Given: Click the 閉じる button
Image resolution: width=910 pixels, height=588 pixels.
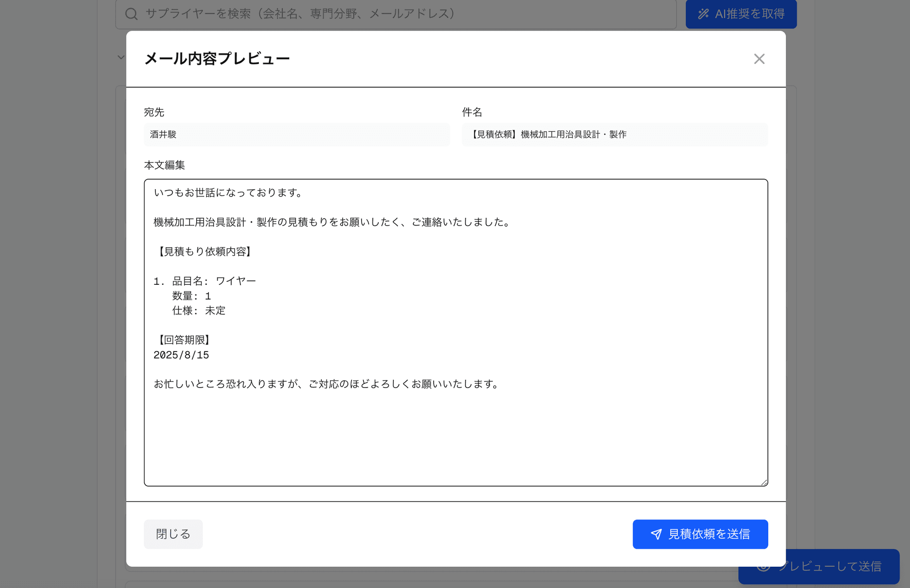Looking at the screenshot, I should tap(173, 534).
